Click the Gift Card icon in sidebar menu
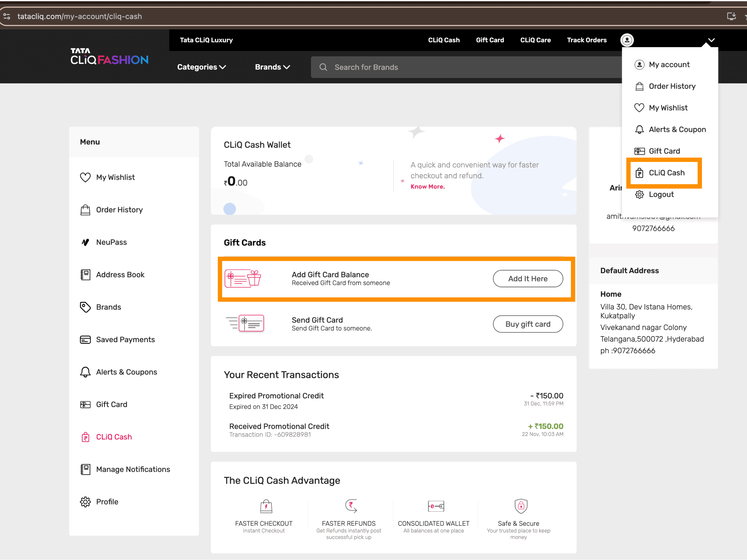Image resolution: width=747 pixels, height=560 pixels. [85, 404]
